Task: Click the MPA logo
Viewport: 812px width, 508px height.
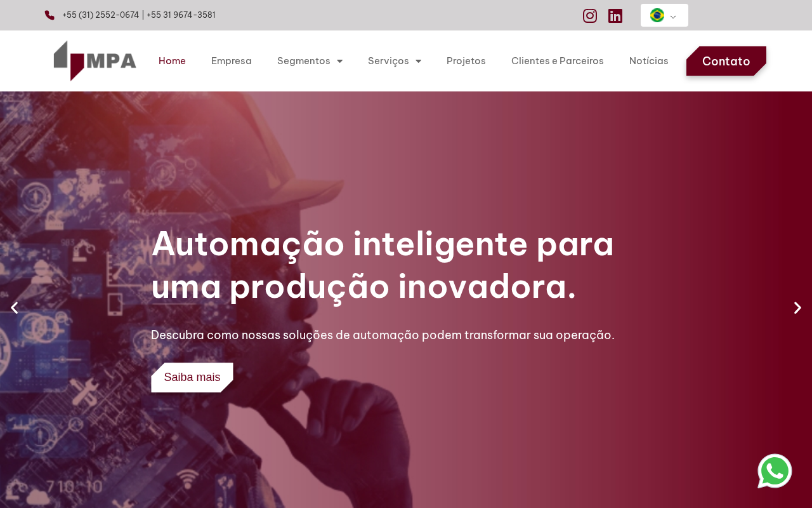Action: [95, 61]
